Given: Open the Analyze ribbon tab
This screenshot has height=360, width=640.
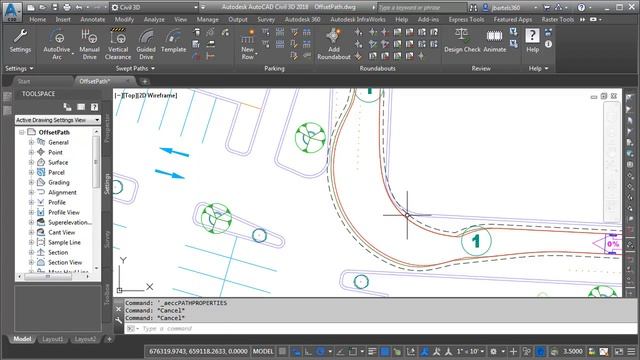Looking at the screenshot, I should (x=154, y=20).
